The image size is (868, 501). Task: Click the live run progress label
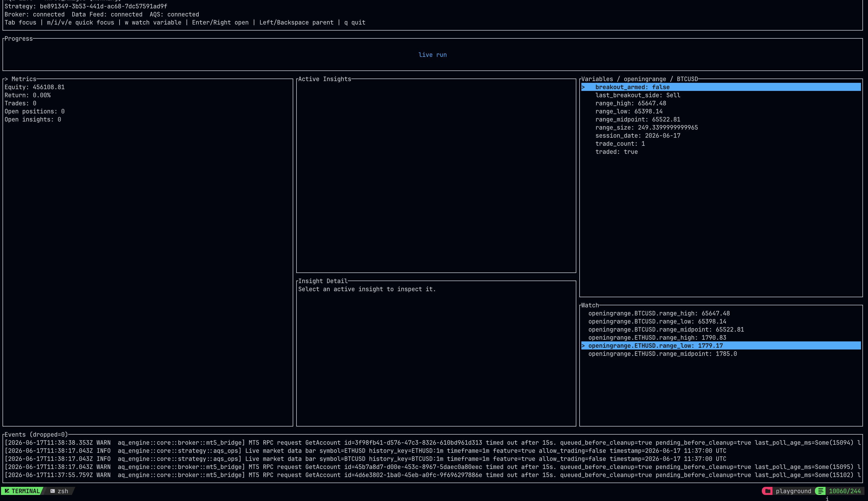tap(432, 55)
